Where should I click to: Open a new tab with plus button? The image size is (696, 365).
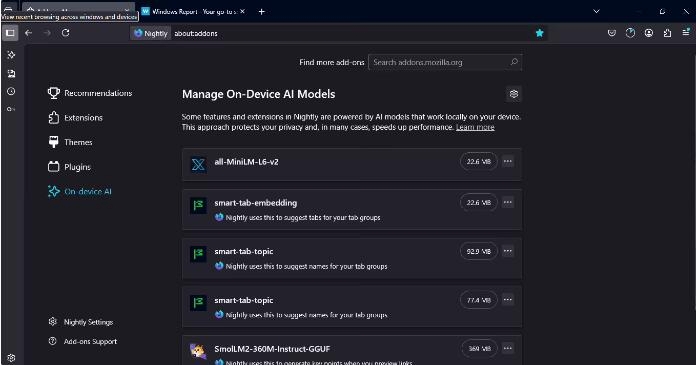261,12
